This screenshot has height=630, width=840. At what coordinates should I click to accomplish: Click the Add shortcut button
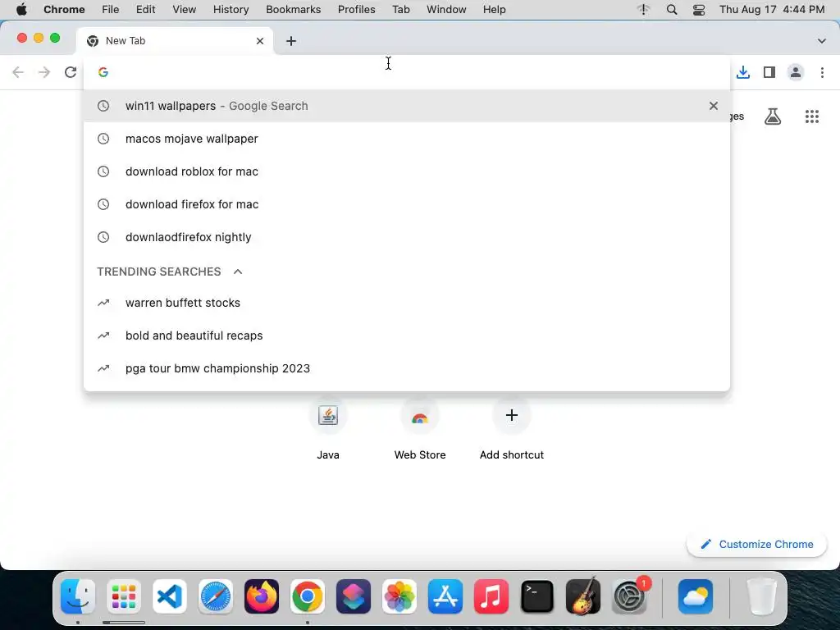(x=512, y=428)
